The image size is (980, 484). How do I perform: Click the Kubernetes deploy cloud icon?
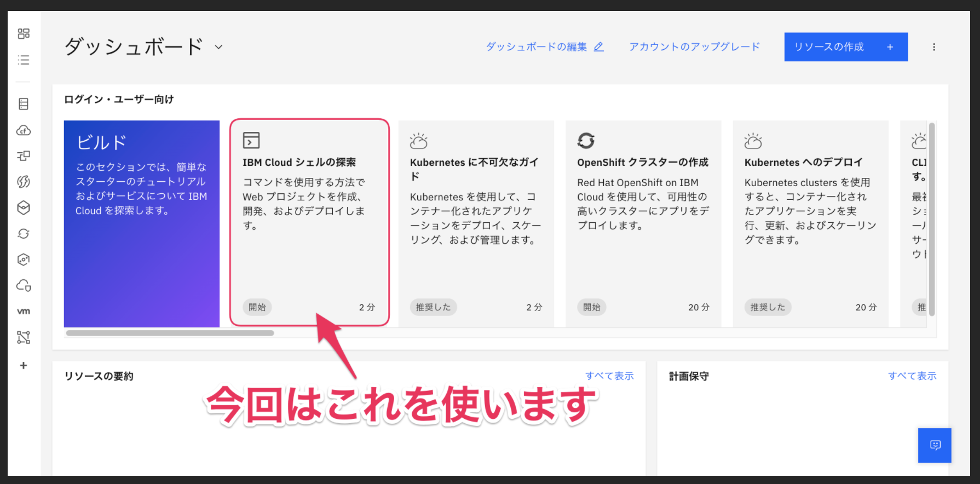point(753,141)
